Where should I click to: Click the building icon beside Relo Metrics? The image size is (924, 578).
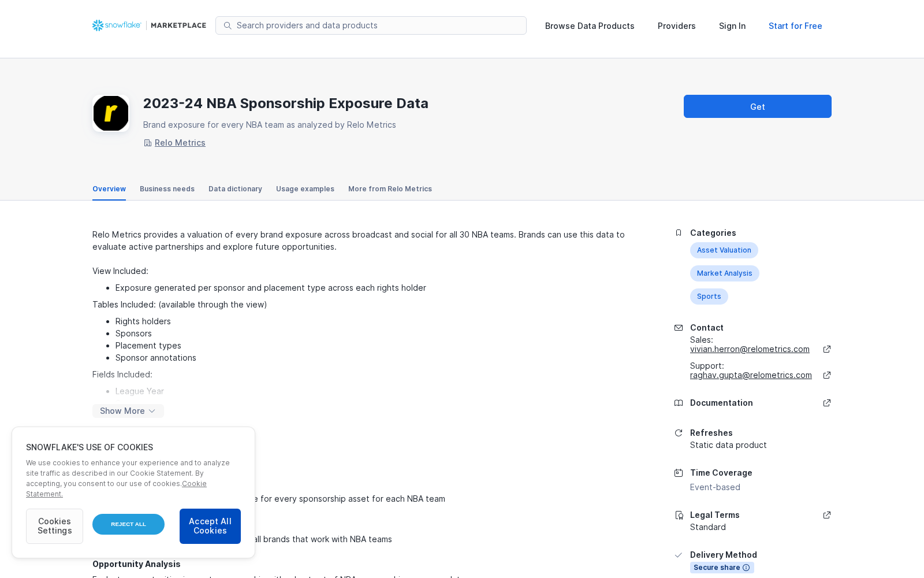coord(147,143)
